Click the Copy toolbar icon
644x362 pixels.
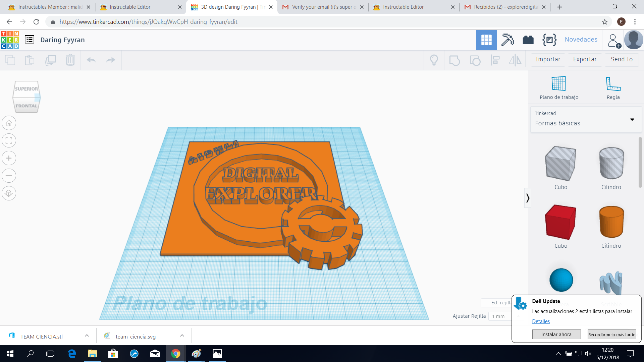[x=10, y=60]
